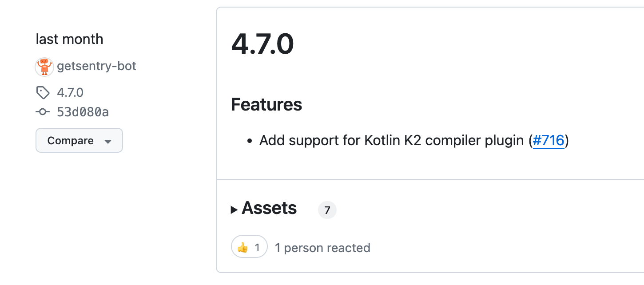Click the commit icon beside 53d080a
This screenshot has height=285, width=644.
tap(43, 112)
